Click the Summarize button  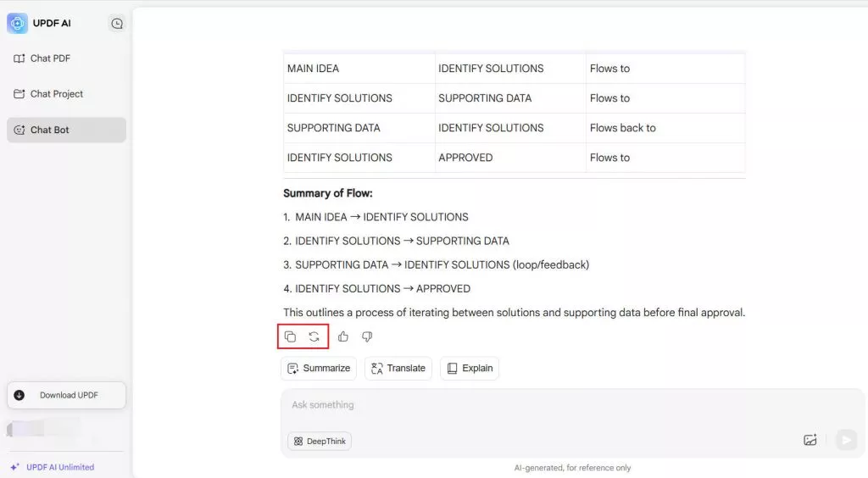318,369
